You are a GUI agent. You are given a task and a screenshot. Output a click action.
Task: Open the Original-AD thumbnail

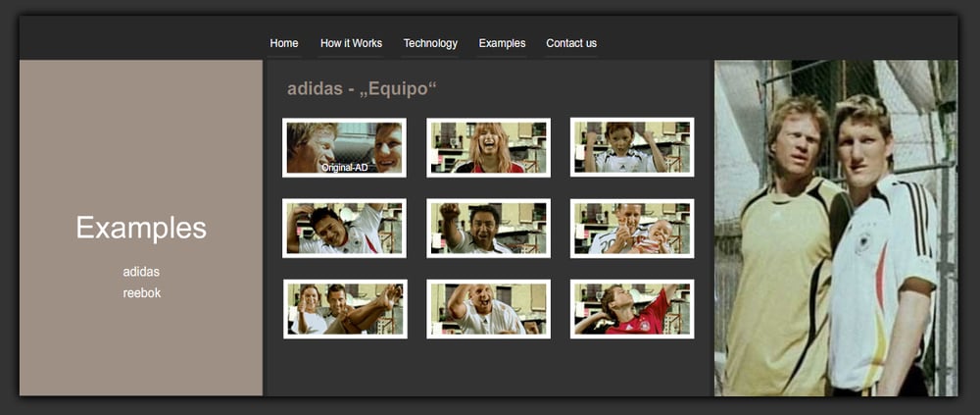click(344, 148)
